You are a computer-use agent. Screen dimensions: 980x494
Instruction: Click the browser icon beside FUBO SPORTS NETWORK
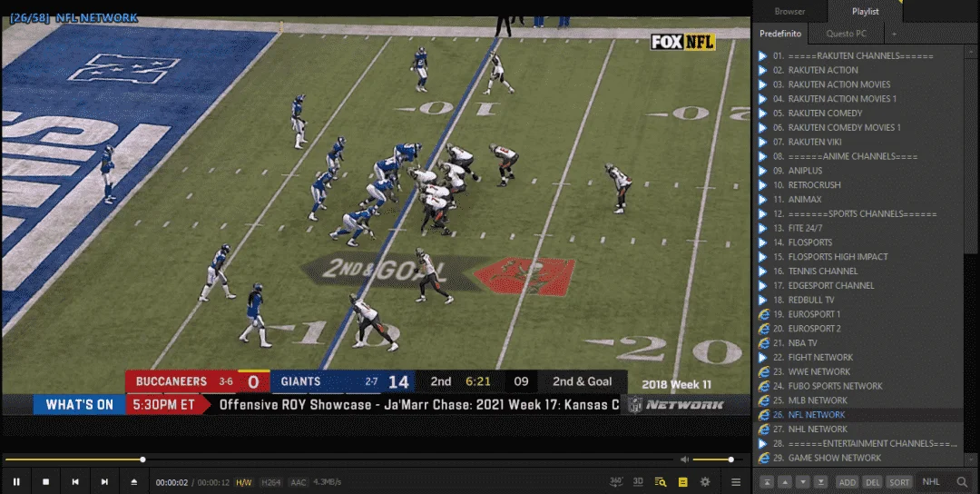[763, 387]
